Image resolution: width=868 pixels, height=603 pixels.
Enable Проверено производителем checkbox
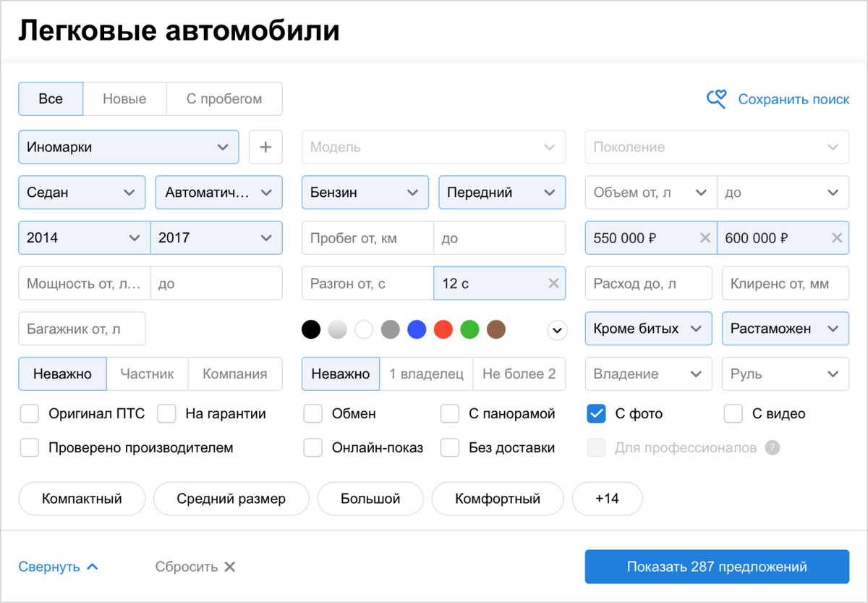30,447
